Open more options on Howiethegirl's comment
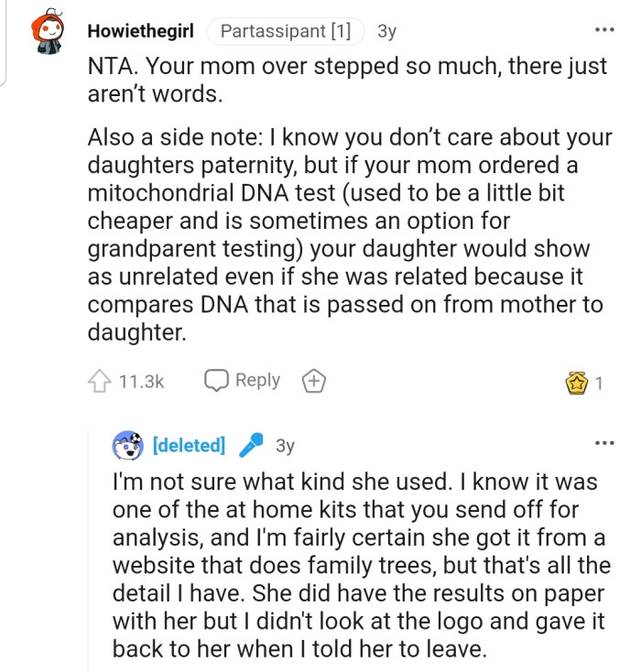 [604, 30]
